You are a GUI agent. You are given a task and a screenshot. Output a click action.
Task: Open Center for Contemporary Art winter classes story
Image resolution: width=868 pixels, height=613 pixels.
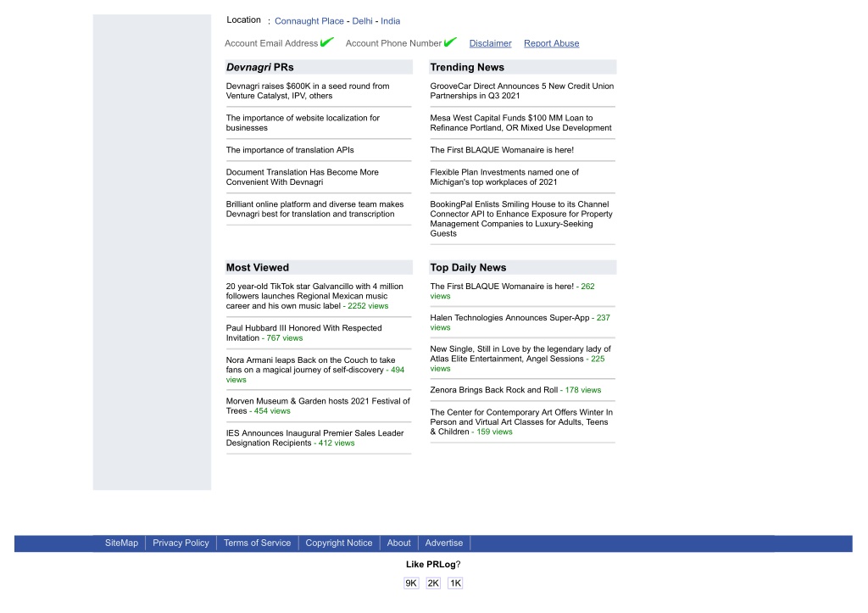pos(521,422)
